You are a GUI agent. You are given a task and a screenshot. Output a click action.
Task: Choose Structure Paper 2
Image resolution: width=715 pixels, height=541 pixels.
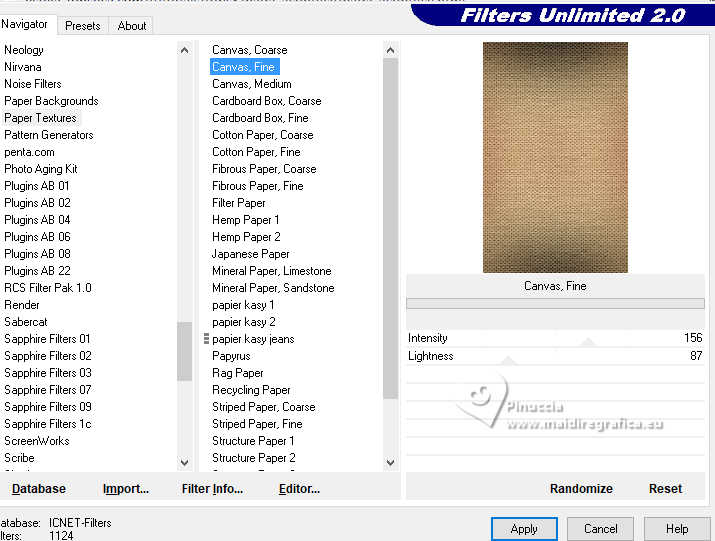[254, 458]
